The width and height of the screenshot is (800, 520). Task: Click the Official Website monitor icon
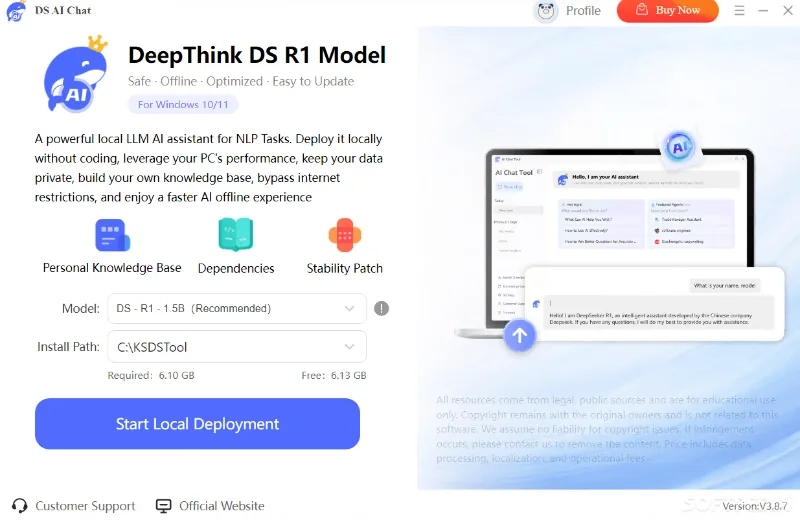pyautogui.click(x=164, y=506)
